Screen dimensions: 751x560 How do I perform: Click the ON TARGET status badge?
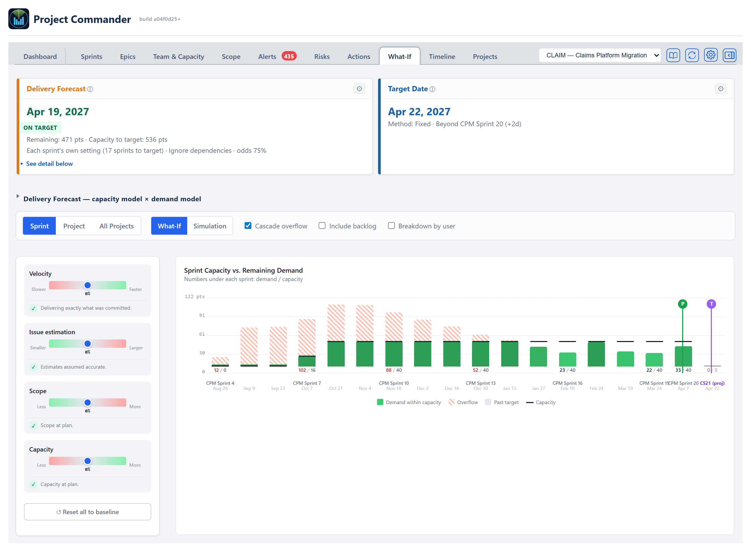40,128
